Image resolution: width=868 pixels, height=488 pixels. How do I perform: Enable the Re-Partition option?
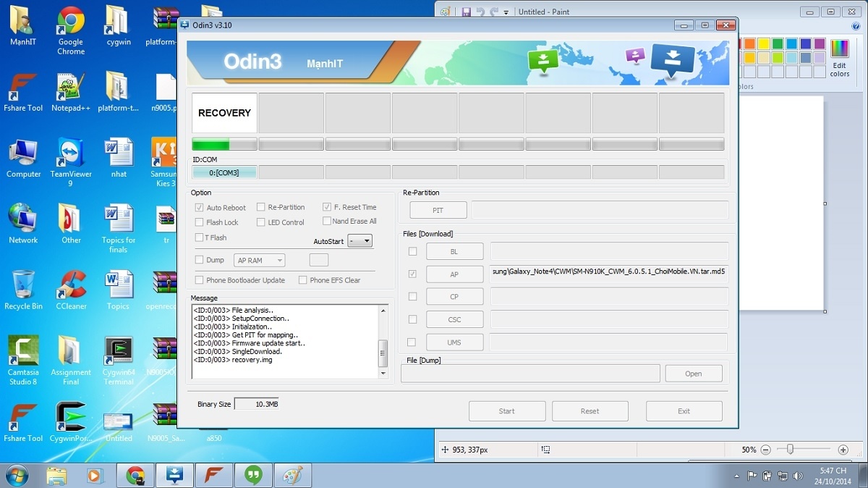pyautogui.click(x=261, y=206)
